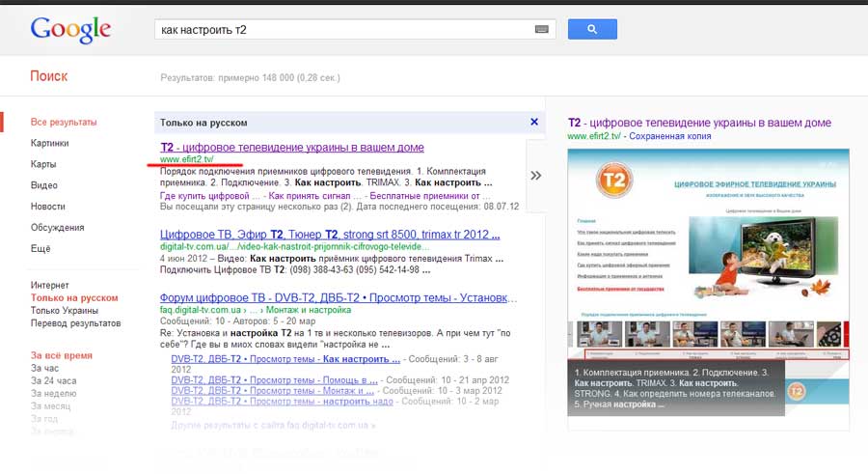
Task: Open the 'Карты' search category
Action: [x=43, y=164]
